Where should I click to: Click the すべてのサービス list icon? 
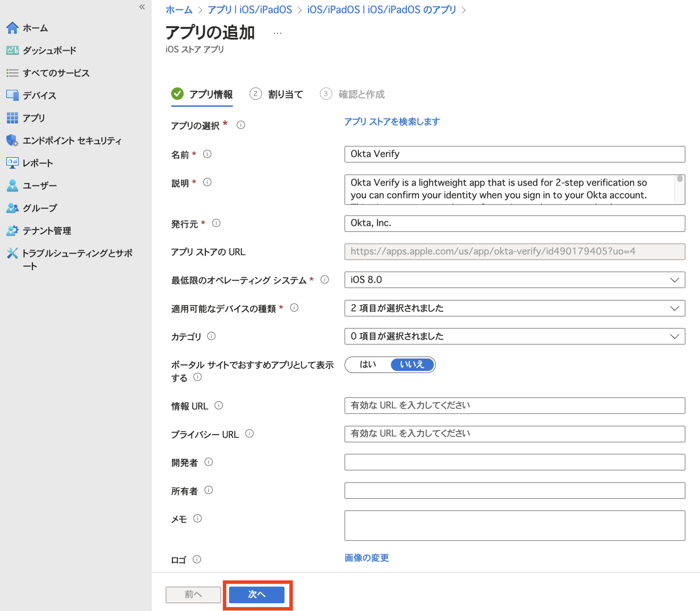(x=12, y=73)
